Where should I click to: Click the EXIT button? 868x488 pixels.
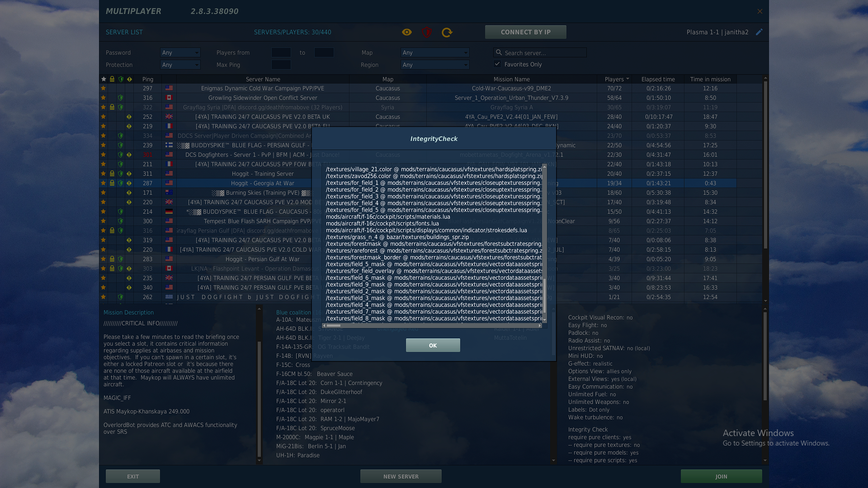tap(133, 476)
